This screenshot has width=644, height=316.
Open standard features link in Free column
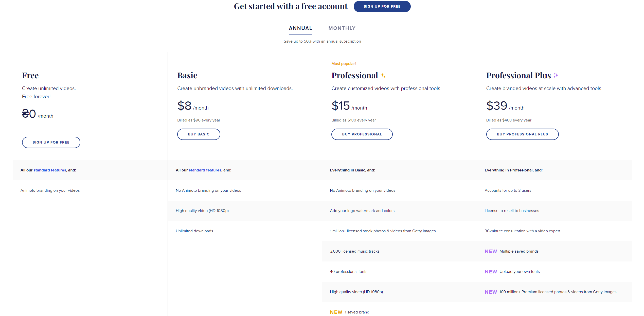(x=50, y=170)
